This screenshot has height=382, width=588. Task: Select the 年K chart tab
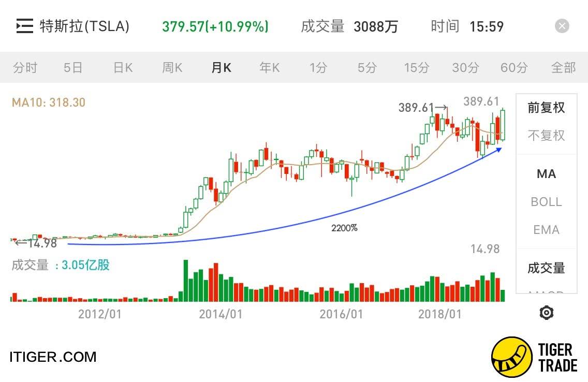click(x=270, y=67)
